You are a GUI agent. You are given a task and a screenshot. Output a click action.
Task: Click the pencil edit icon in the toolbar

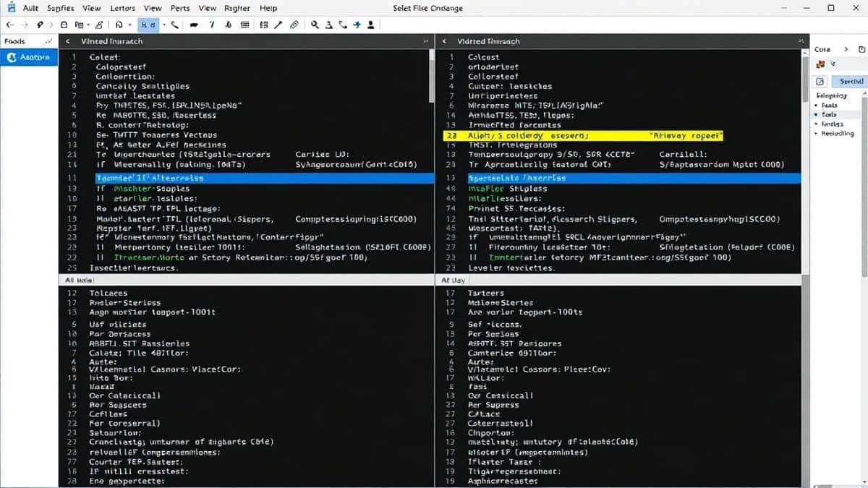100,25
